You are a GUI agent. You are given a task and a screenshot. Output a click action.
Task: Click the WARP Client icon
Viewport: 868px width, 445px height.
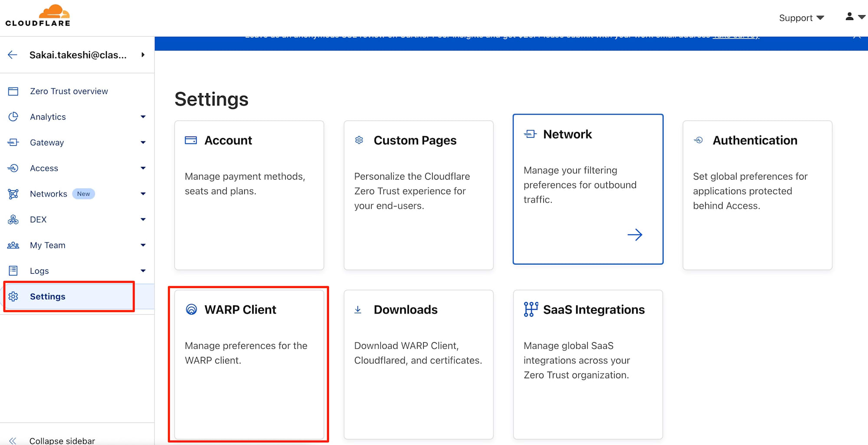pos(191,309)
